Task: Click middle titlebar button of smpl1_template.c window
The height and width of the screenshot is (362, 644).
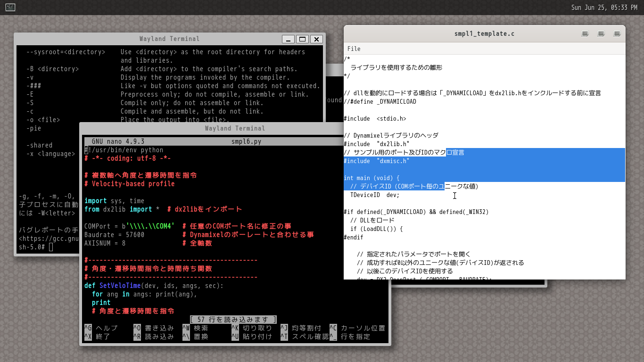Action: (x=601, y=34)
